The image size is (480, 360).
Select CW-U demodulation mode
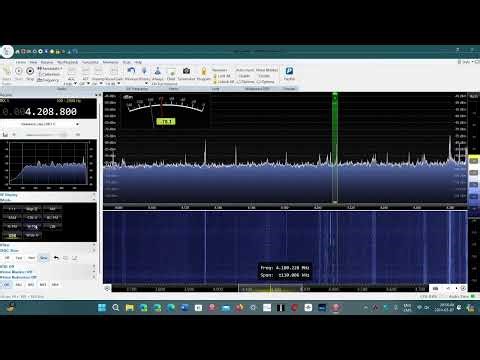[32, 218]
